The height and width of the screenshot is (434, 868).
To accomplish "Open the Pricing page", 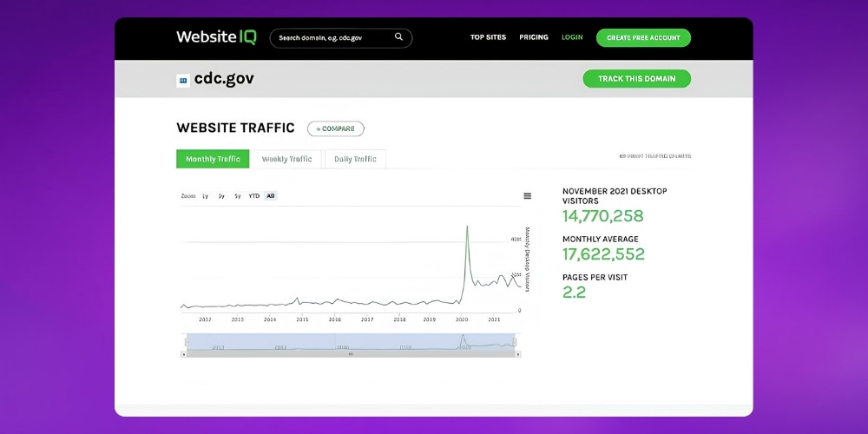I will coord(534,37).
